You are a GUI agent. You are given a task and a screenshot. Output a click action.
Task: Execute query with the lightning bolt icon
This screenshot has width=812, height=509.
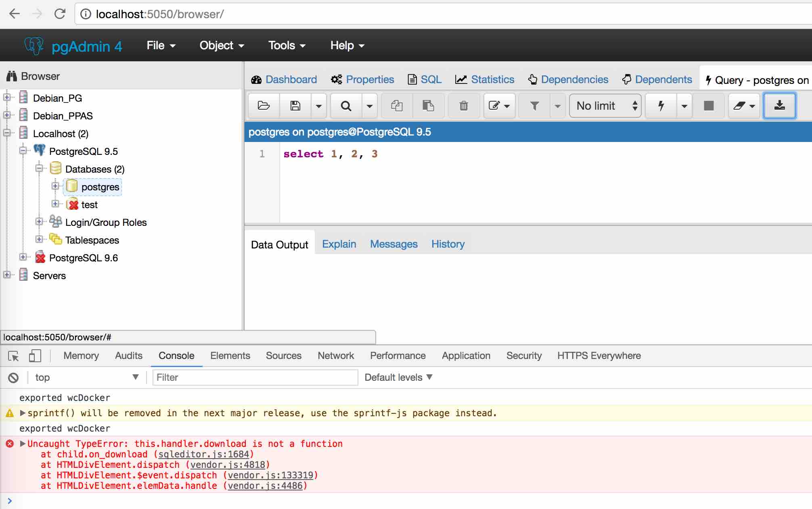661,106
